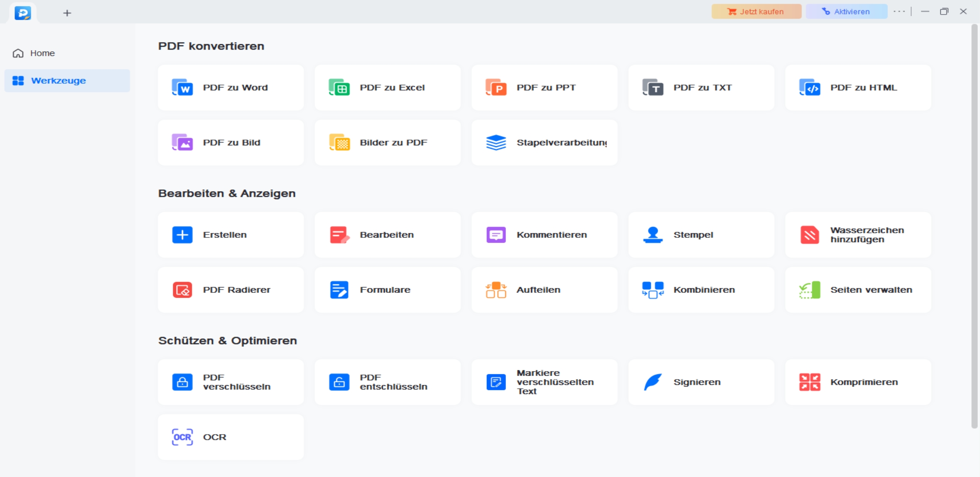Select the PDF zu PPT icon
This screenshot has width=980, height=477.
click(496, 87)
